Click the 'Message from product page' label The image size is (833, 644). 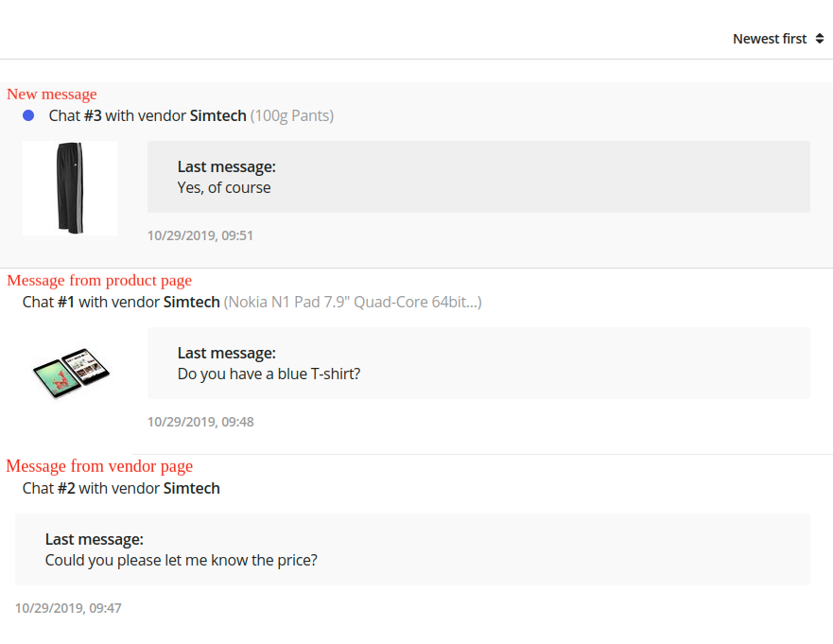(99, 280)
